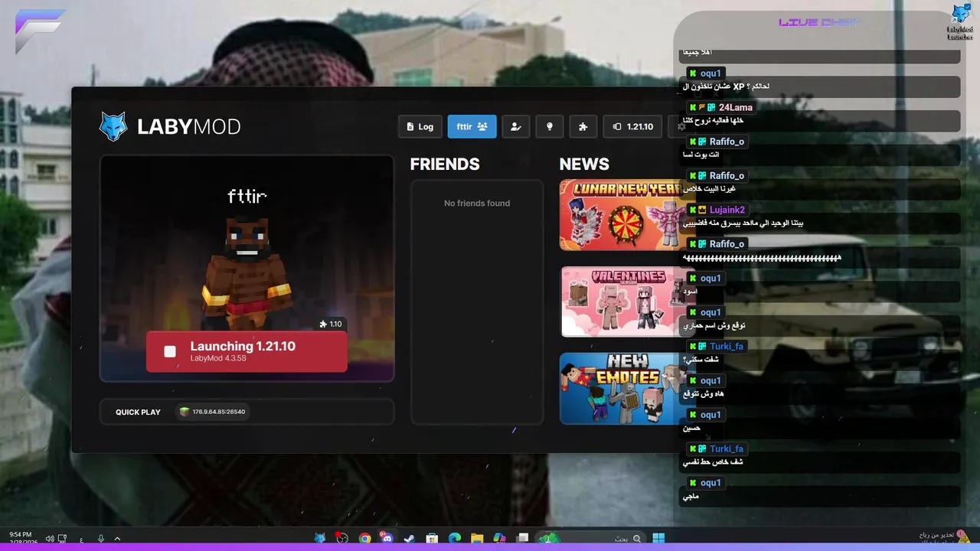
Task: Click the LIVE CHAT header
Action: click(x=819, y=22)
